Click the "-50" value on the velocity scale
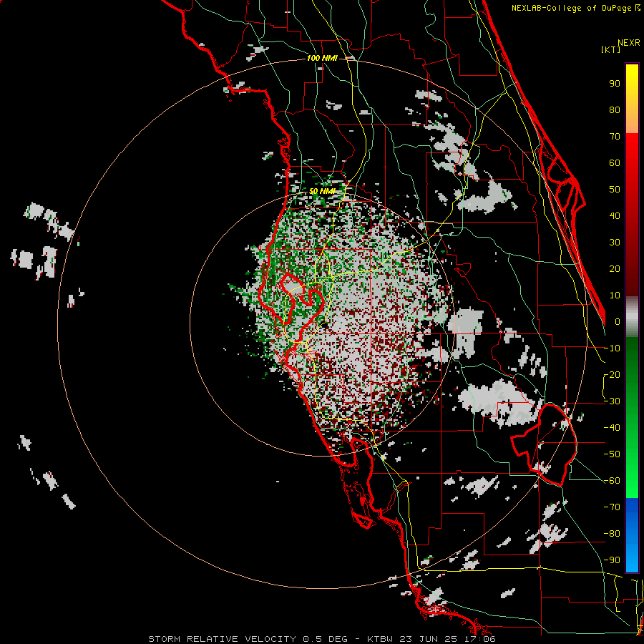Viewport: 644px width, 644px height. tap(612, 454)
